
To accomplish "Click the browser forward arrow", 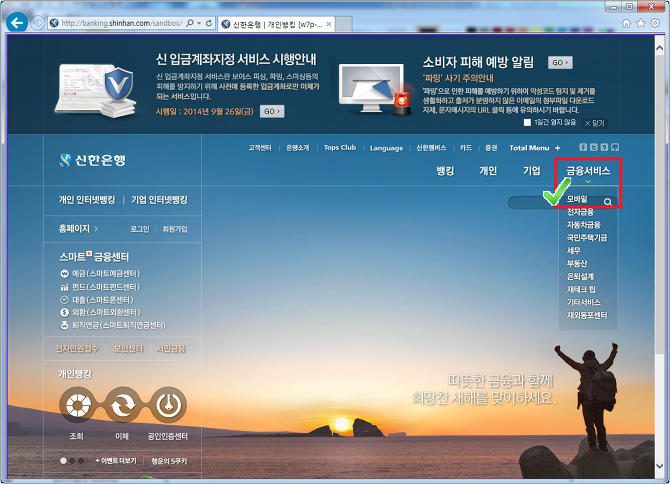I will point(38,23).
